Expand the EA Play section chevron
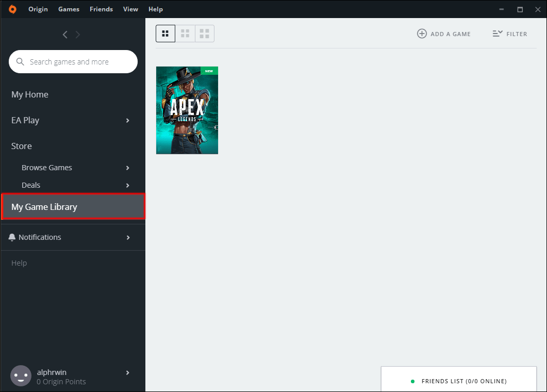547x392 pixels. coord(127,120)
